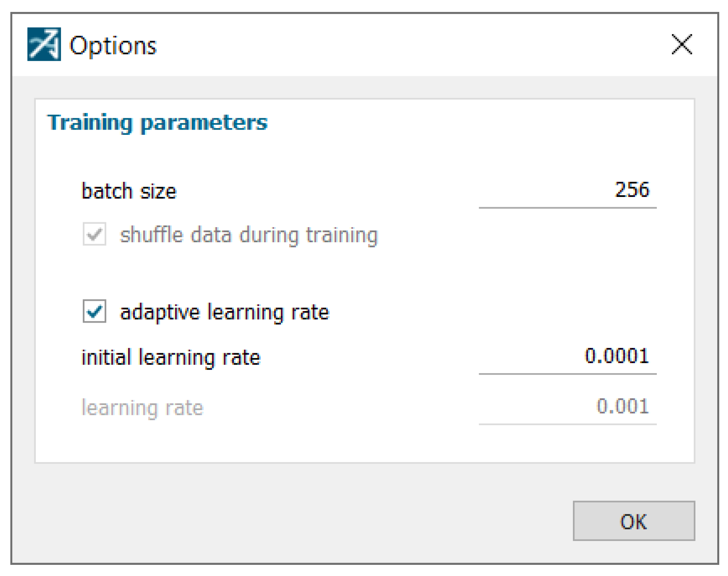Click the empty title bar area
The width and height of the screenshot is (728, 576).
click(398, 44)
